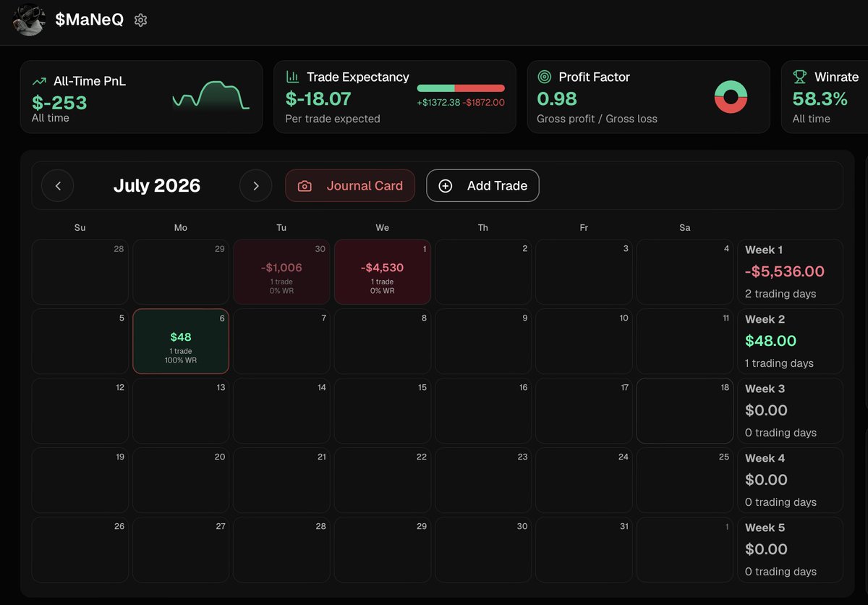Go to previous month with left chevron
The height and width of the screenshot is (605, 868).
tap(58, 186)
